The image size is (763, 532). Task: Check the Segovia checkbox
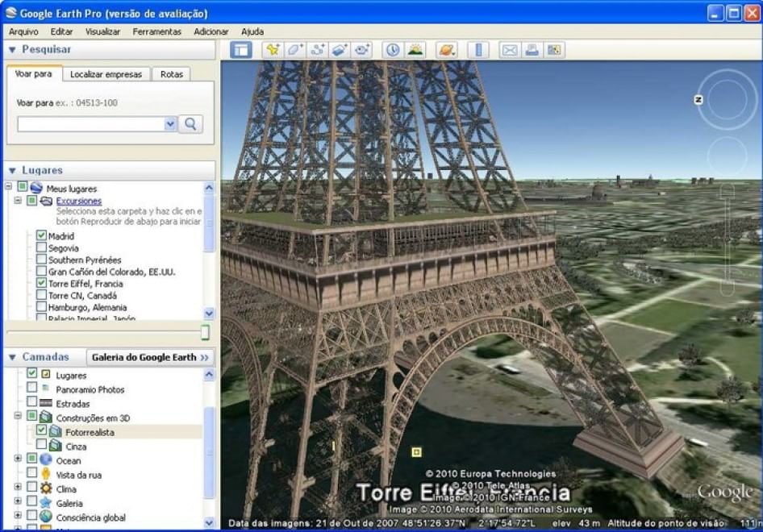[x=41, y=247]
